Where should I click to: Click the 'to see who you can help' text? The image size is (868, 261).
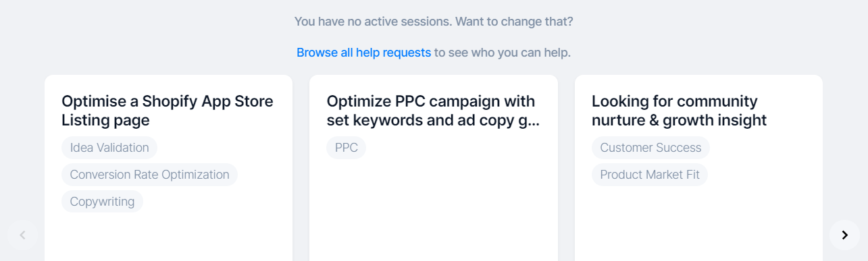click(503, 53)
